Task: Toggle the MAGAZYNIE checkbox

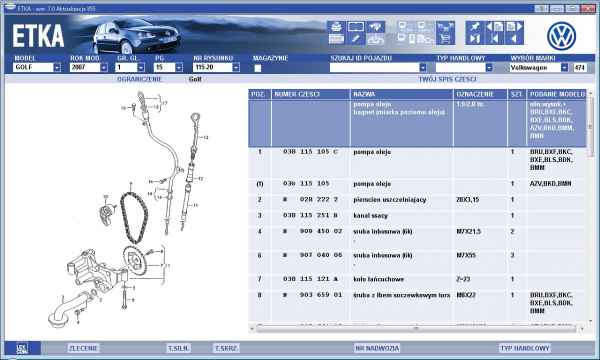Action: point(258,68)
